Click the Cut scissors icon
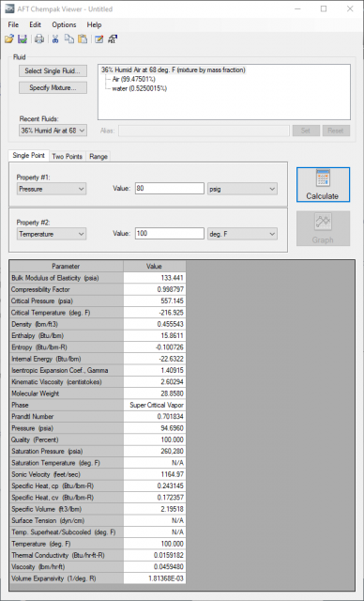This screenshot has width=364, height=601. (55, 39)
